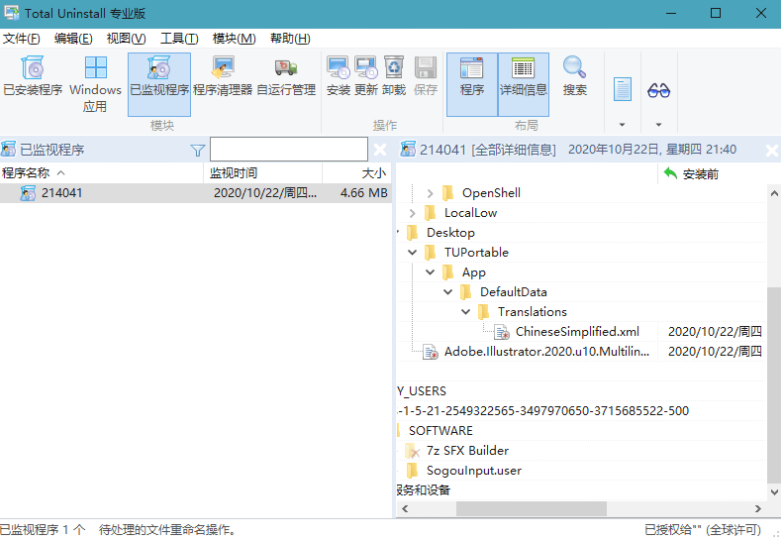Screen dimensions: 781x539
Task: Toggle the Details (详细信息) layout panel
Action: tap(523, 84)
